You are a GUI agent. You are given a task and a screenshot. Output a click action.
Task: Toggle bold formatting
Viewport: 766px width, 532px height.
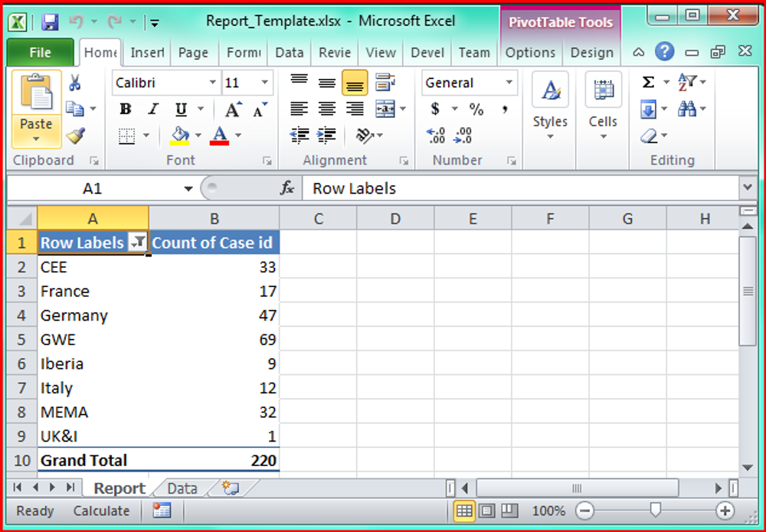(x=125, y=109)
